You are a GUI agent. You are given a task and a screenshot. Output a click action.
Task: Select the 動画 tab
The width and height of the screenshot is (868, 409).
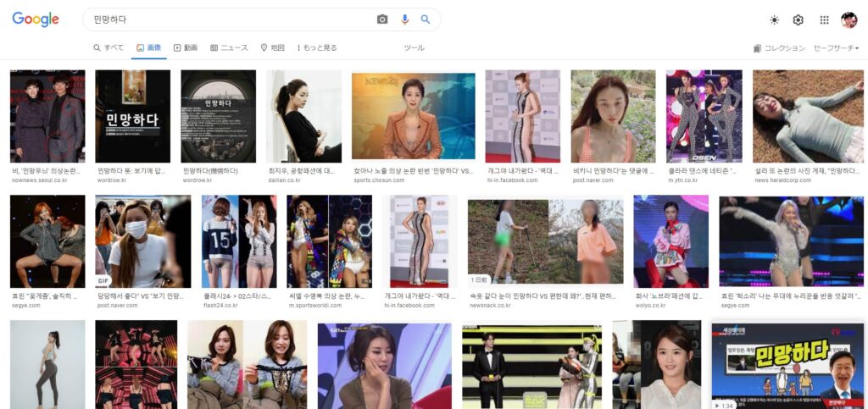tap(185, 48)
